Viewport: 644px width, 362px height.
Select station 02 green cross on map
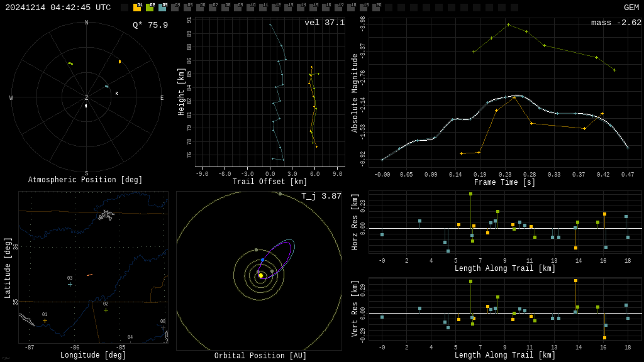[106, 310]
